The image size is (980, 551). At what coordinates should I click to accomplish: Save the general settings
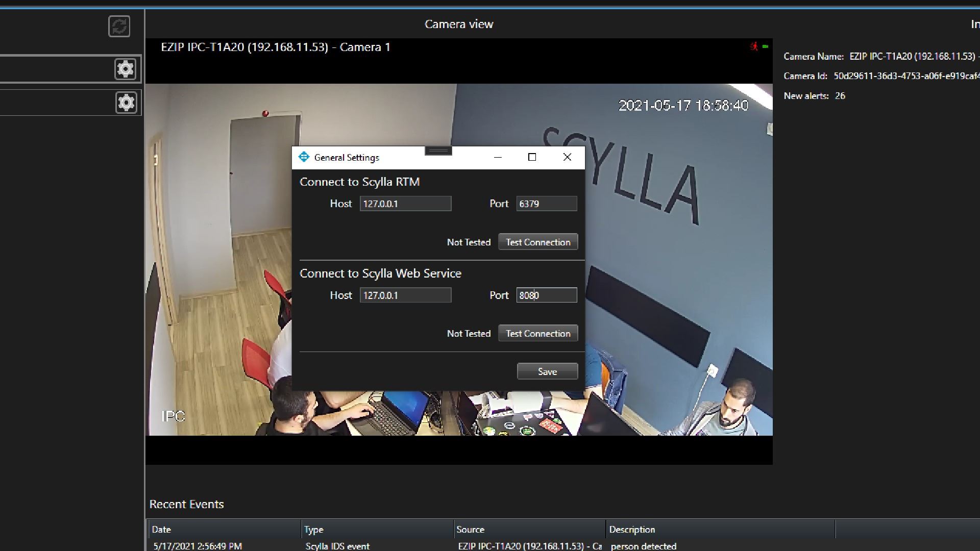(547, 371)
